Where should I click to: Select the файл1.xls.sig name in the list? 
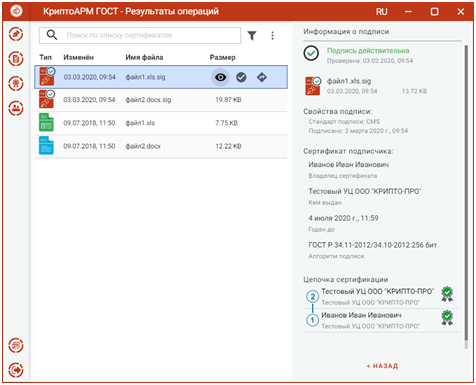(145, 77)
